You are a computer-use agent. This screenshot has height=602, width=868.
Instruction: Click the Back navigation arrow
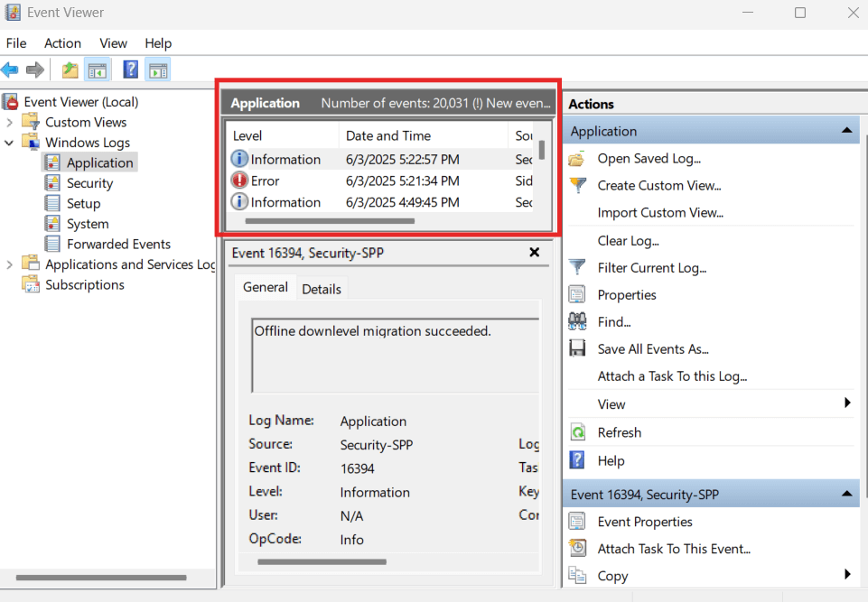tap(12, 69)
